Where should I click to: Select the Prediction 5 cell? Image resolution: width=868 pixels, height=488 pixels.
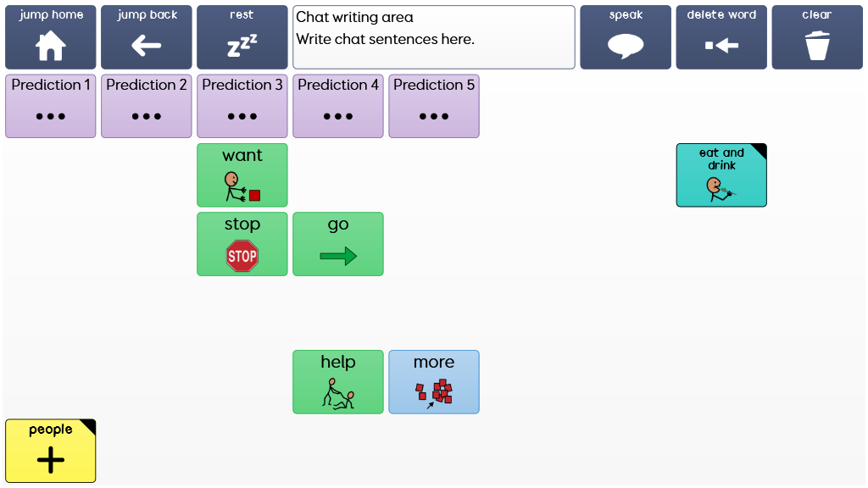pyautogui.click(x=433, y=106)
